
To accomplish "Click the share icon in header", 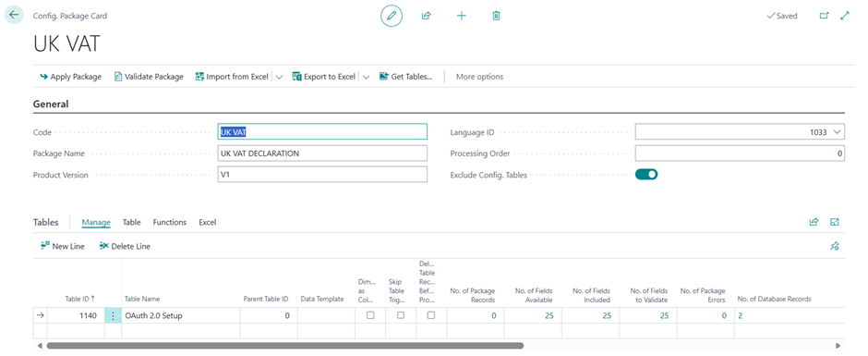I will point(426,16).
